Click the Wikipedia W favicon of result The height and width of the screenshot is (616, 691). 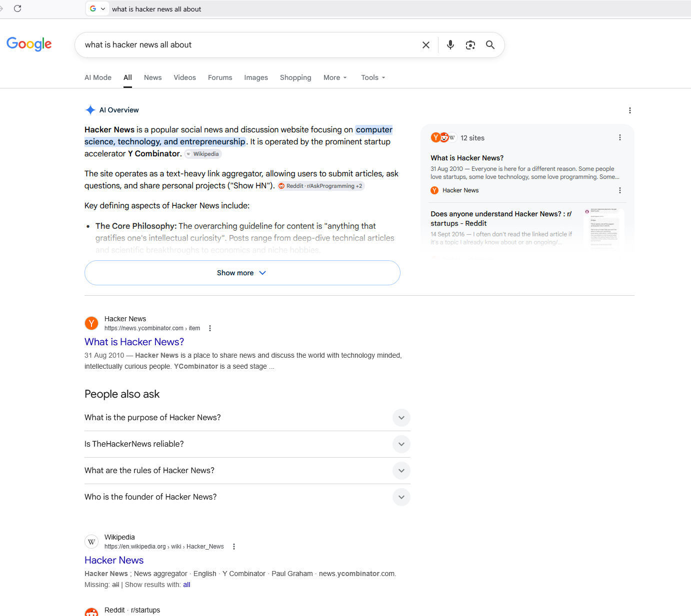coord(91,542)
